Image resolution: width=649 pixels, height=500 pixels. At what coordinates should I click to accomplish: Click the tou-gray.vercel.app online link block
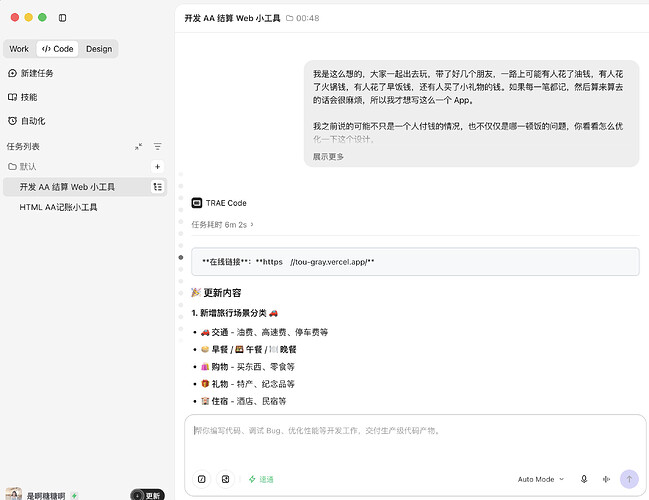coord(415,262)
